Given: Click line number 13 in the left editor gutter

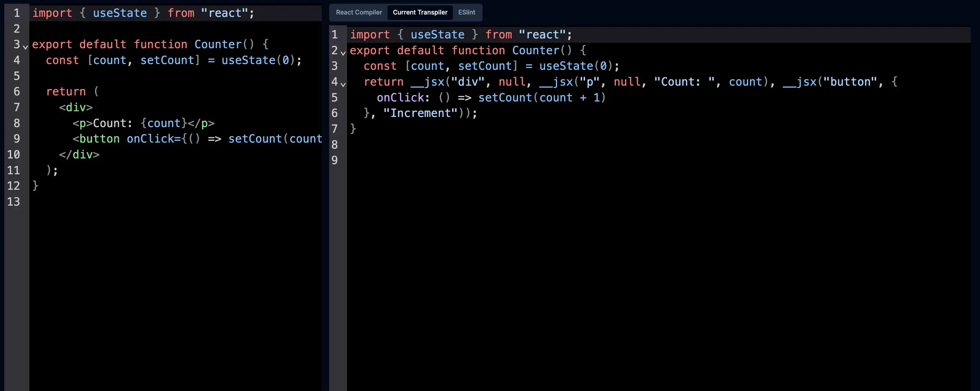Looking at the screenshot, I should point(14,202).
